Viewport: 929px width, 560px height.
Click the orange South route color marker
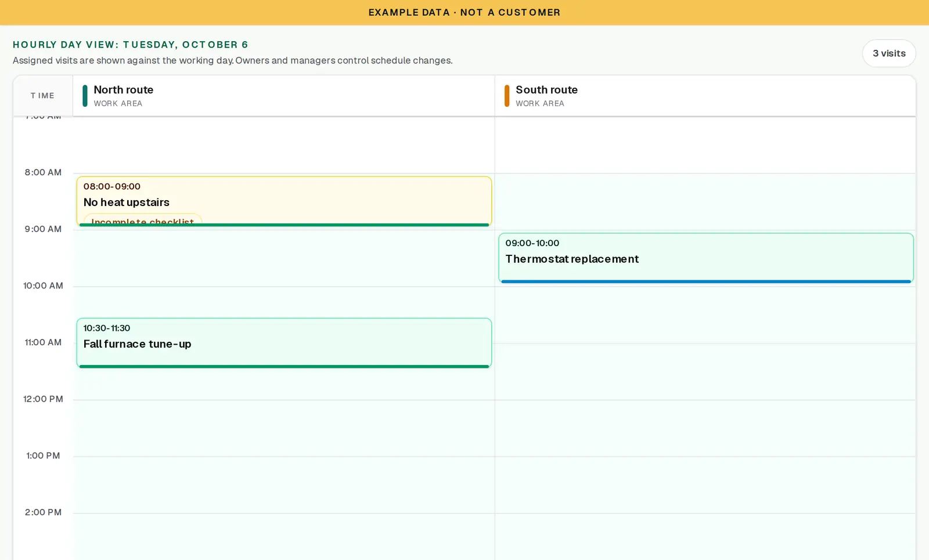(507, 96)
